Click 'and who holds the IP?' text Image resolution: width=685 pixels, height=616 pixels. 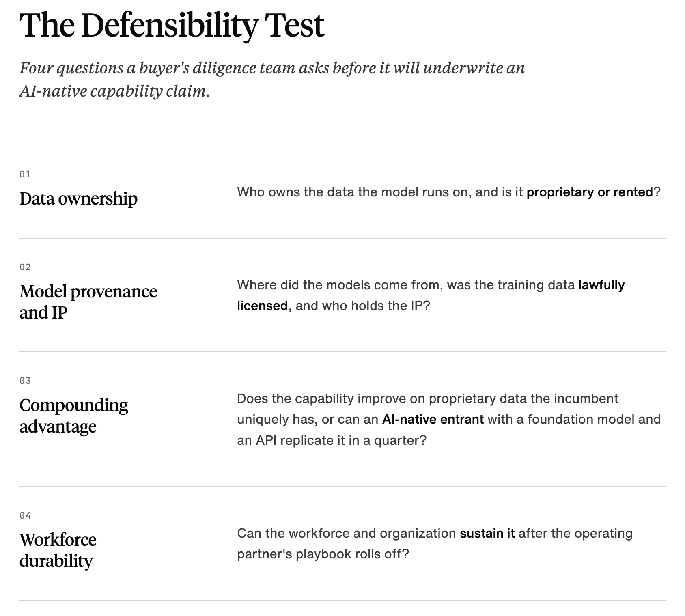click(362, 306)
